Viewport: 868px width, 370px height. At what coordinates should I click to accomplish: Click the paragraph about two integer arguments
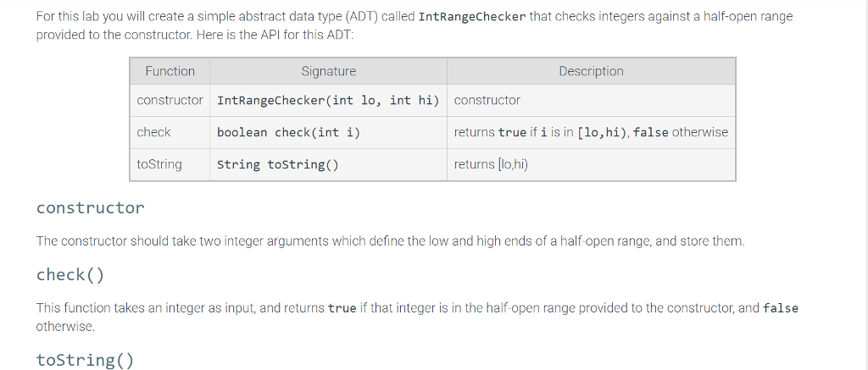click(x=390, y=241)
